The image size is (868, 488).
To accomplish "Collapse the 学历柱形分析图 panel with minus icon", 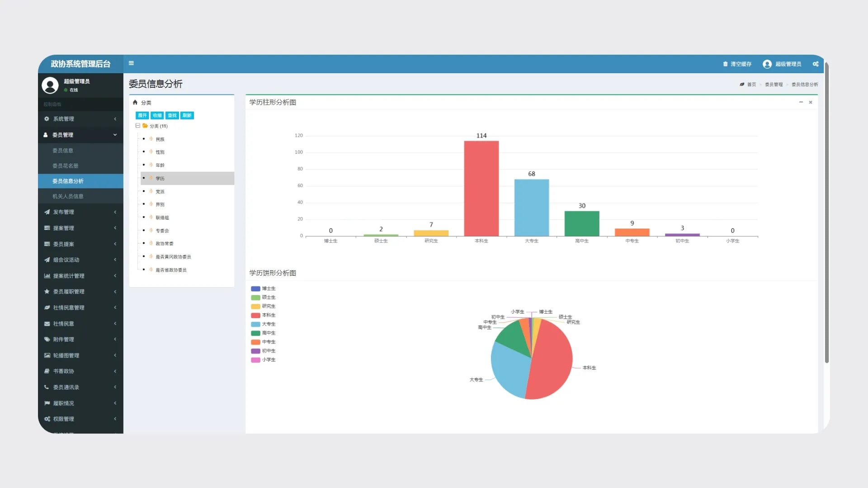I will point(801,102).
